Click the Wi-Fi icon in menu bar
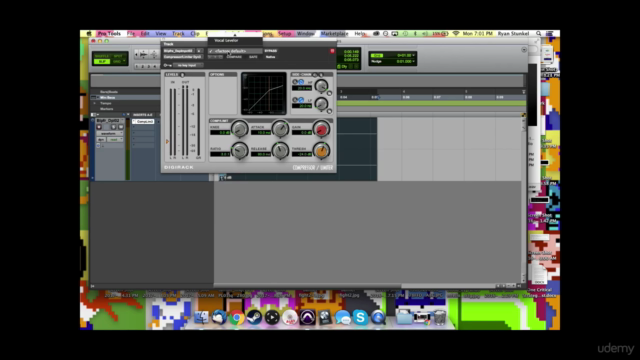 (x=456, y=33)
